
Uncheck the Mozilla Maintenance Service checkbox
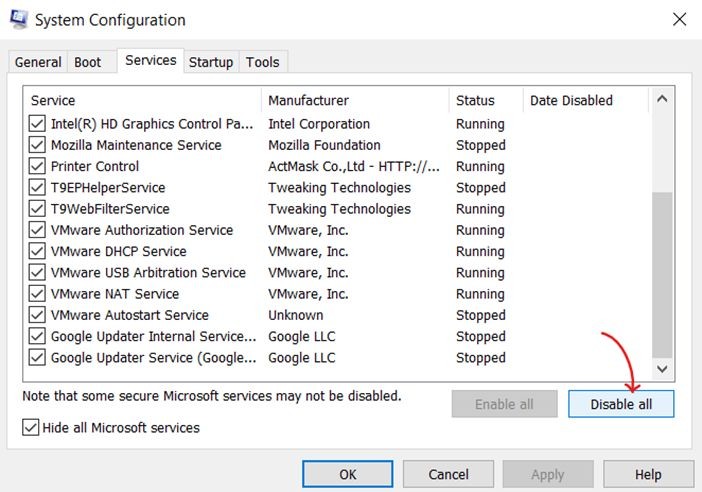pos(38,145)
